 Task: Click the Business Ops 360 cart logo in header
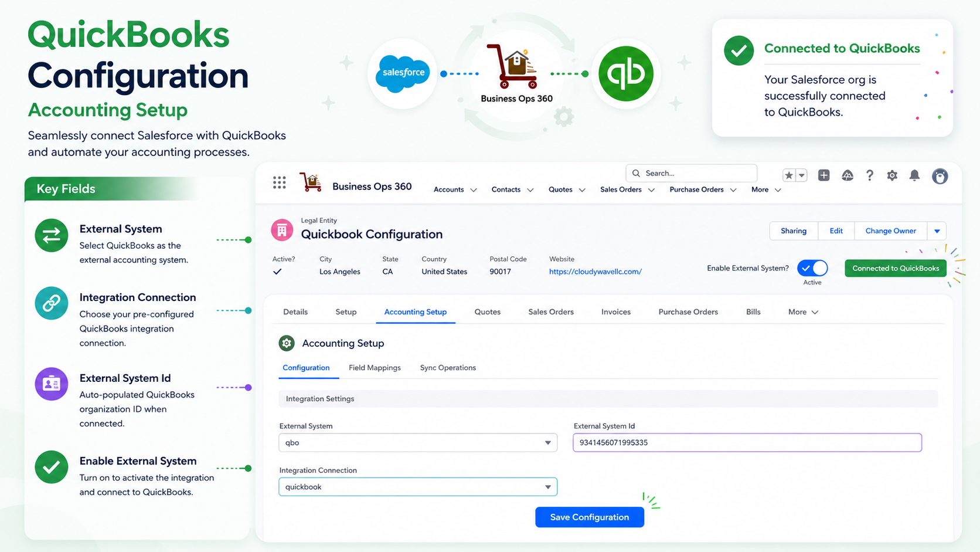[311, 182]
